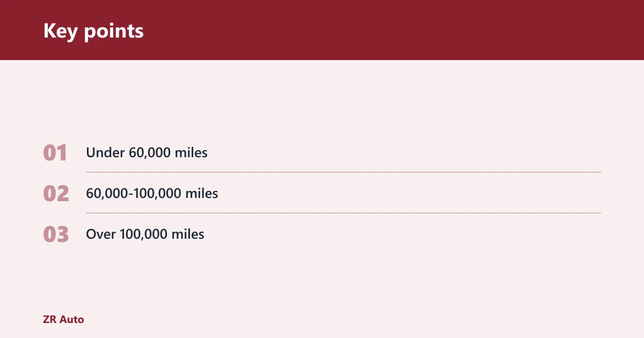Click 'ZR' in the footer text
This screenshot has height=338, width=644.
click(49, 319)
